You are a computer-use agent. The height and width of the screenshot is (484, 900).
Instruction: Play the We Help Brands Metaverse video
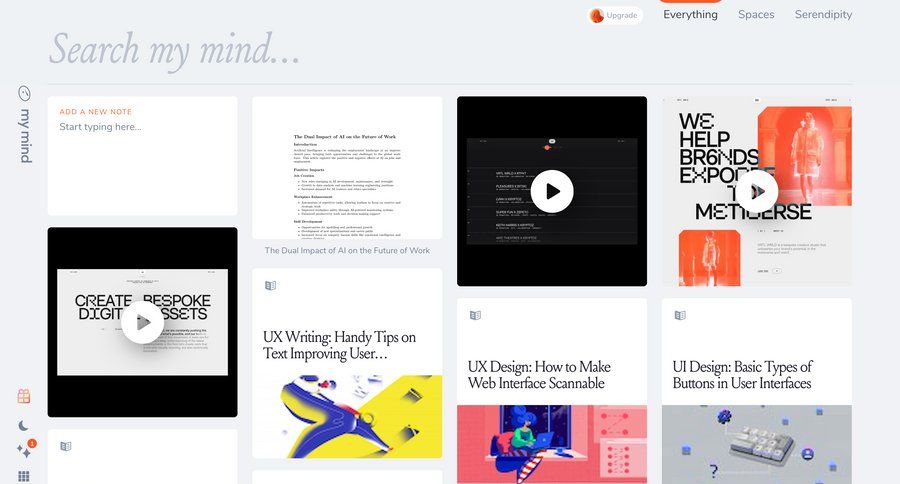[x=757, y=191]
